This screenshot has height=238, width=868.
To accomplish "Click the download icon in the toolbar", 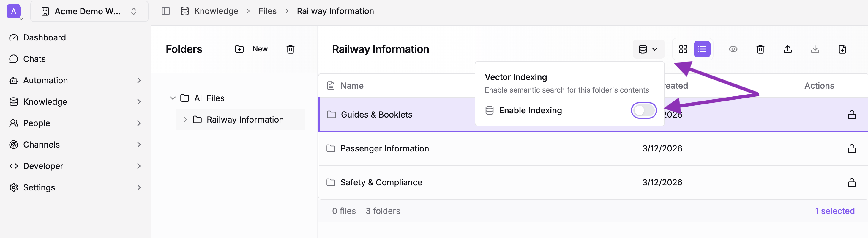I will 815,49.
